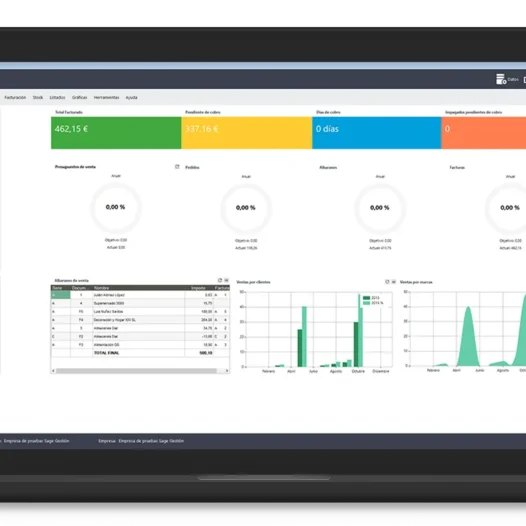Click the 0 días value

click(x=327, y=129)
